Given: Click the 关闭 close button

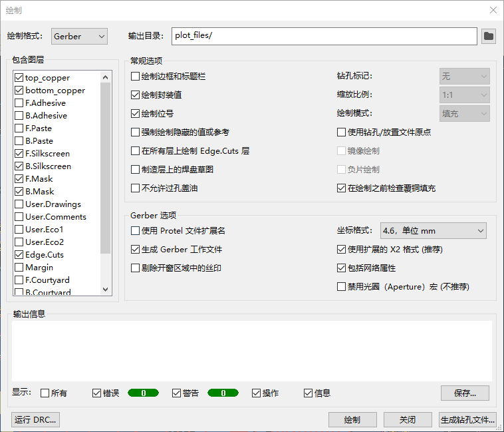Looking at the screenshot, I should 407,420.
